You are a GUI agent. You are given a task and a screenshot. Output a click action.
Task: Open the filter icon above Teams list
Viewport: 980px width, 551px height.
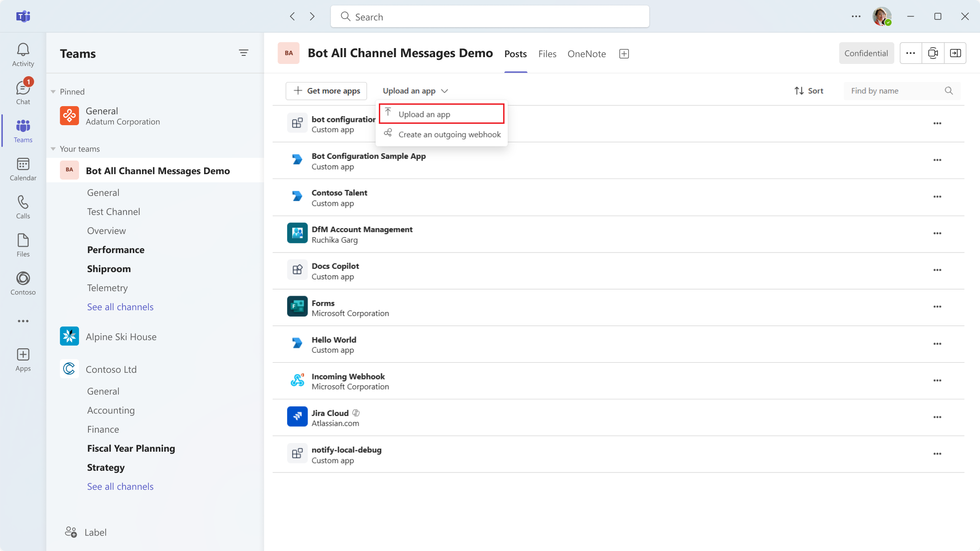(244, 53)
